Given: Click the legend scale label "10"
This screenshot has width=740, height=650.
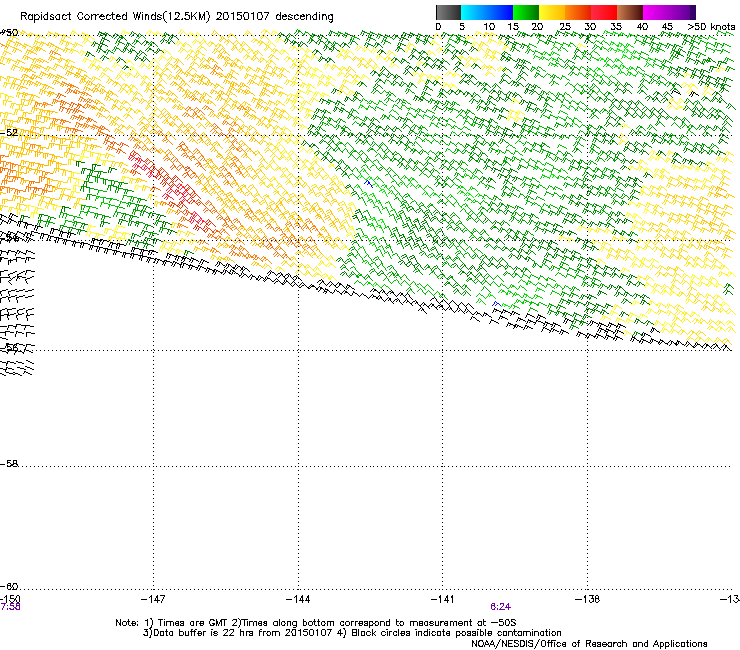Looking at the screenshot, I should point(489,27).
